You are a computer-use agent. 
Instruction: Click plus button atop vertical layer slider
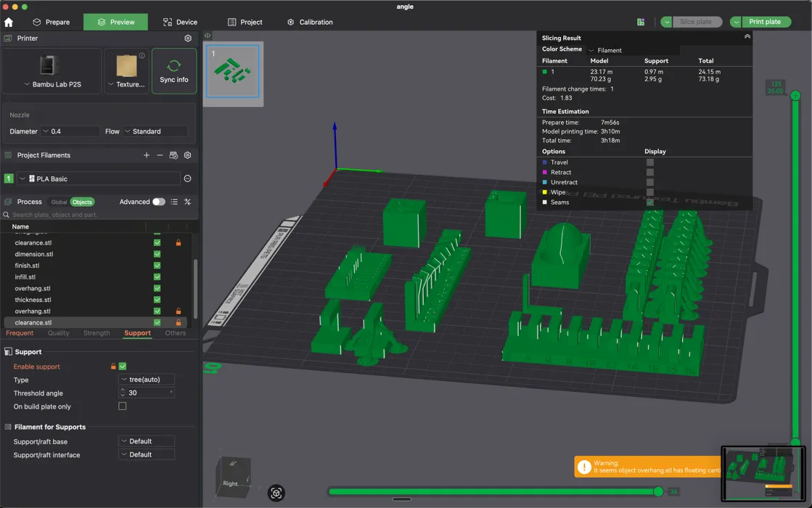(795, 95)
